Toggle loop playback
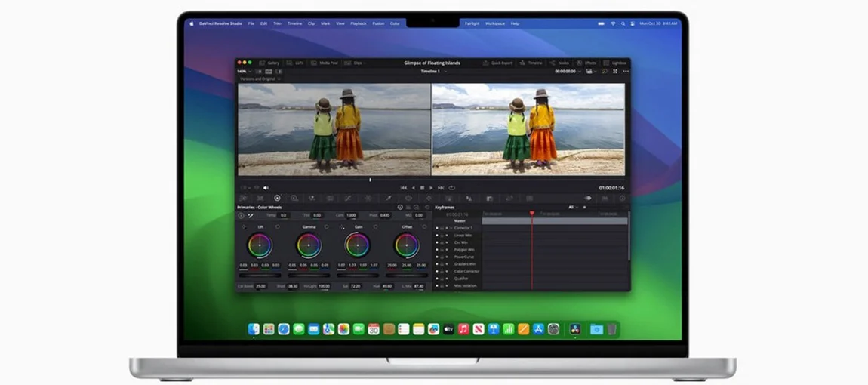This screenshot has height=385, width=868. click(x=451, y=188)
